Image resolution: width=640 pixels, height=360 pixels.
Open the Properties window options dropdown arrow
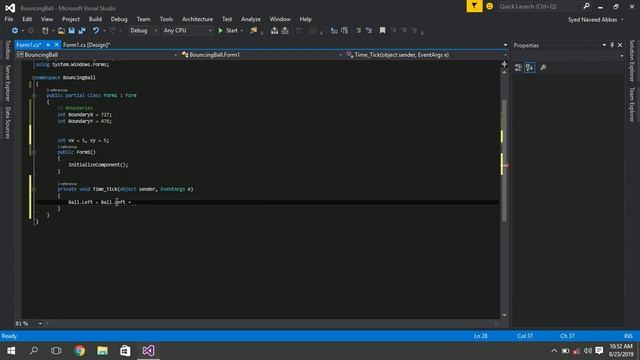[x=604, y=45]
